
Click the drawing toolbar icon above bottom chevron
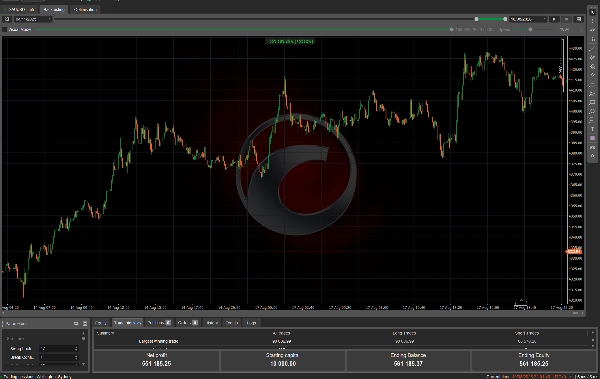tap(592, 147)
